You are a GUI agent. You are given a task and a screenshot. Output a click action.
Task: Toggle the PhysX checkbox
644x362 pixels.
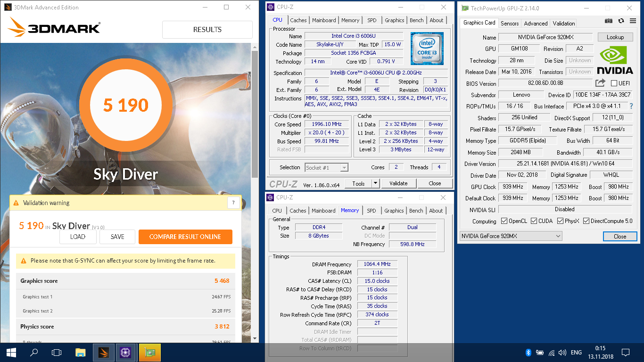(560, 221)
